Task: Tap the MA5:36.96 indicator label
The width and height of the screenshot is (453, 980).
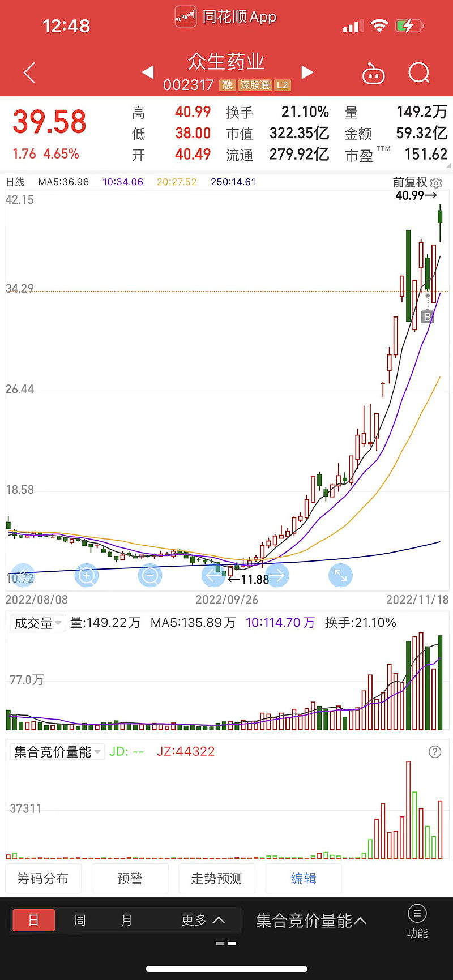Action: [x=63, y=182]
